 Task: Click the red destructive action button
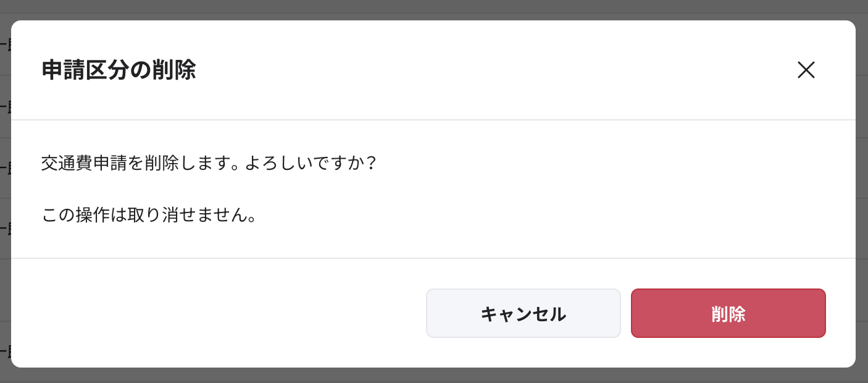728,314
